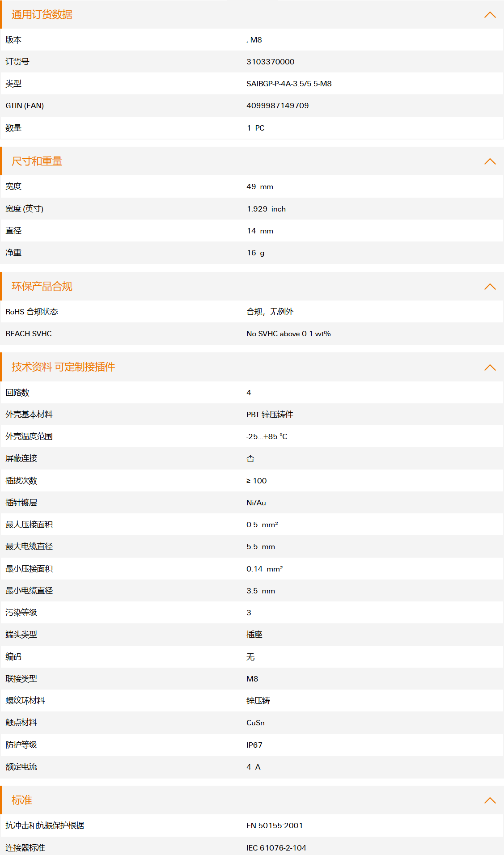Select order number 3103370000
The image size is (504, 855).
[271, 62]
